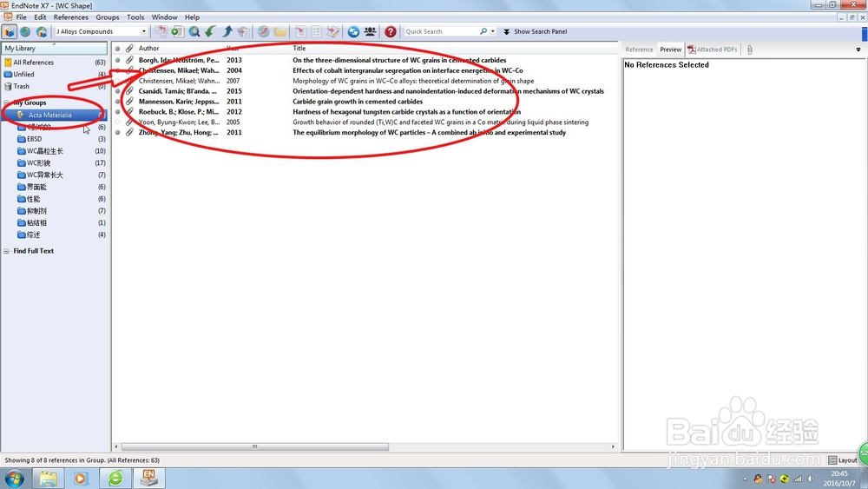The width and height of the screenshot is (868, 489).
Task: Collapse the Find Full Text section
Action: (x=7, y=251)
